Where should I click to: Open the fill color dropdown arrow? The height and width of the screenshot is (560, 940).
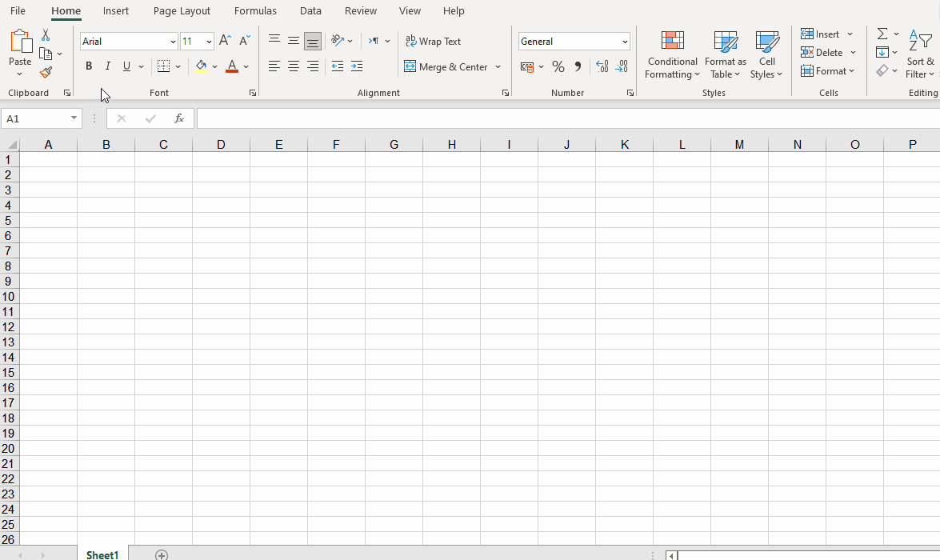214,66
